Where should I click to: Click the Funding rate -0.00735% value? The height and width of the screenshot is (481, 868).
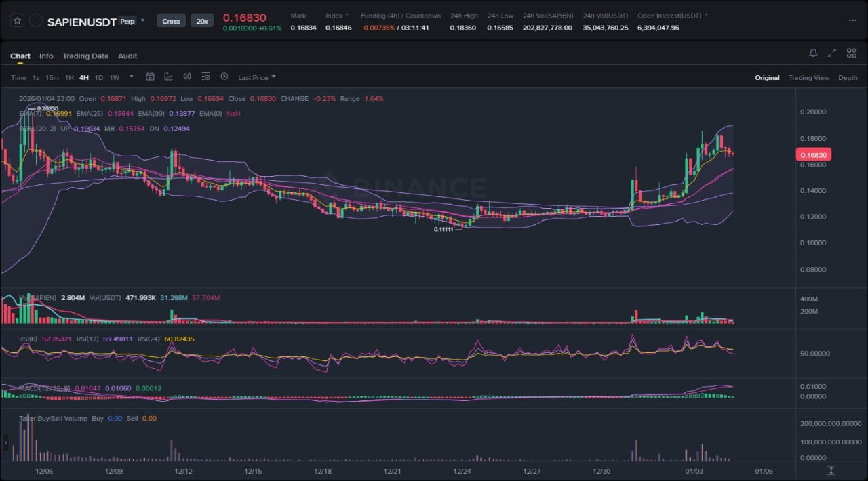coord(378,28)
